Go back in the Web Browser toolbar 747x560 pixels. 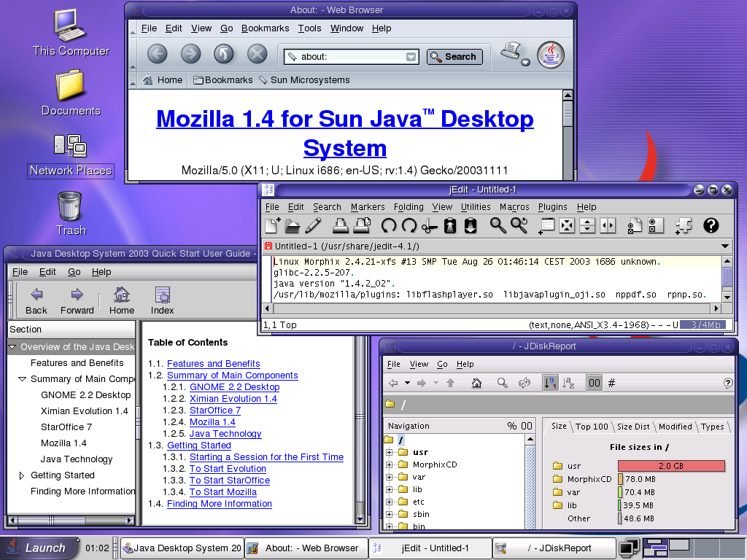tap(158, 54)
